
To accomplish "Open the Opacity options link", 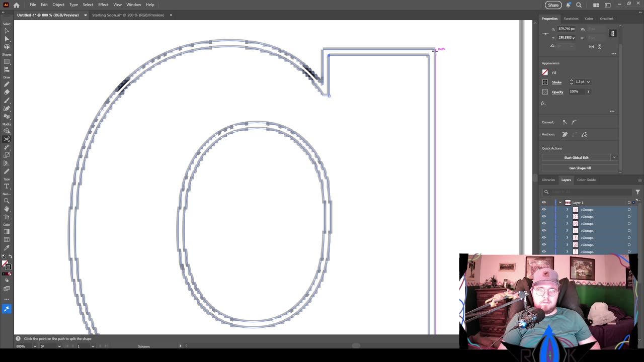I will [557, 92].
